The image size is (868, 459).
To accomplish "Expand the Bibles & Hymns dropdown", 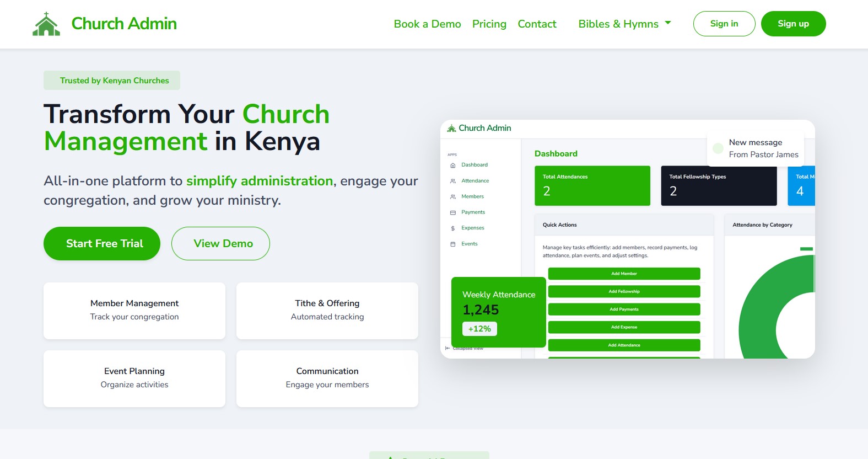I will [624, 24].
